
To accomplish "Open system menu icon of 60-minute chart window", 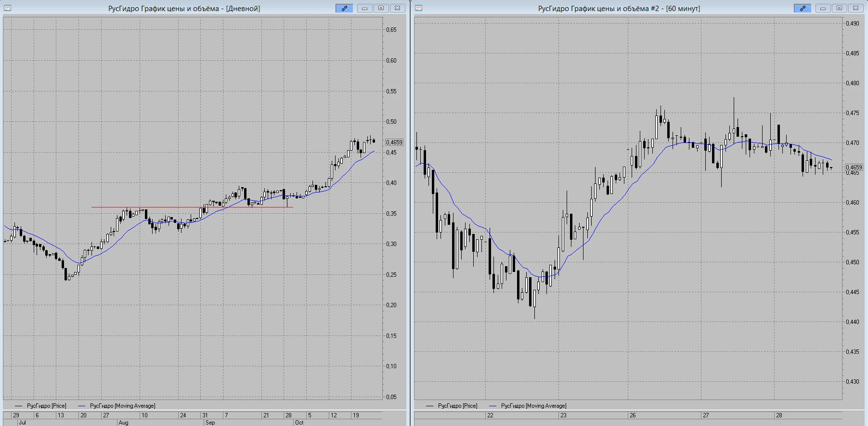I will [419, 8].
